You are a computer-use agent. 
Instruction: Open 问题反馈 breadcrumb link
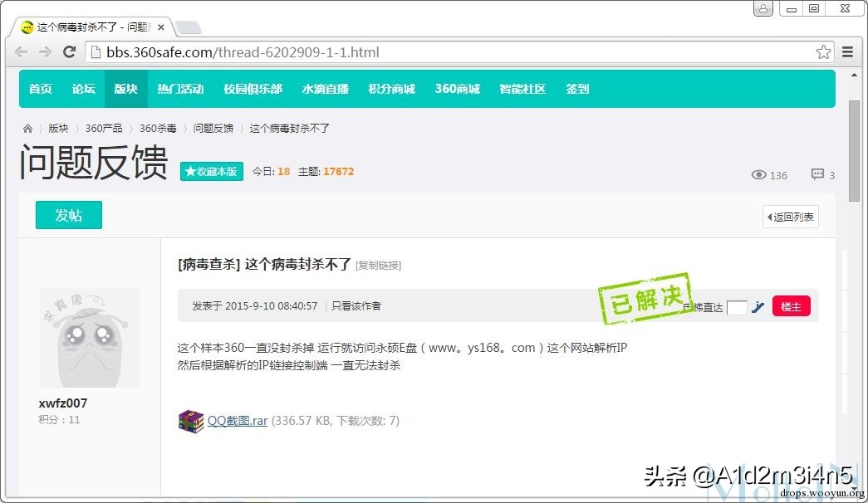[x=213, y=129]
